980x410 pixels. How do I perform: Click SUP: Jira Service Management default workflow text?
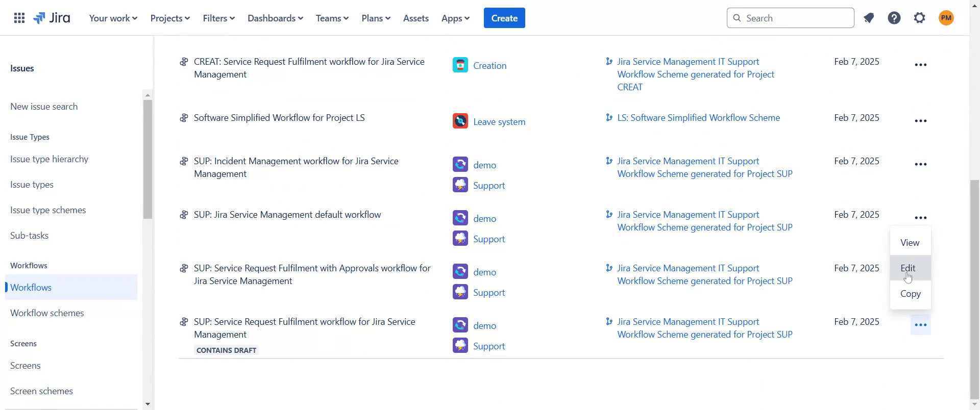(x=287, y=215)
